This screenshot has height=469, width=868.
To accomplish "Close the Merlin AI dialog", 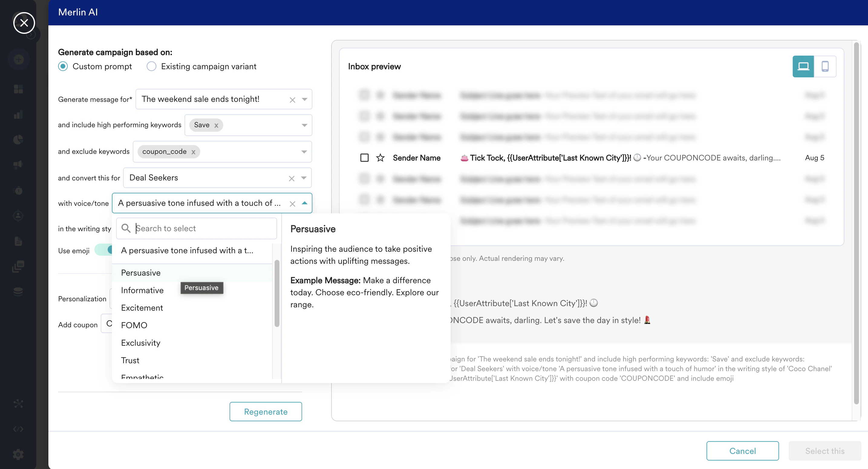I will click(24, 23).
